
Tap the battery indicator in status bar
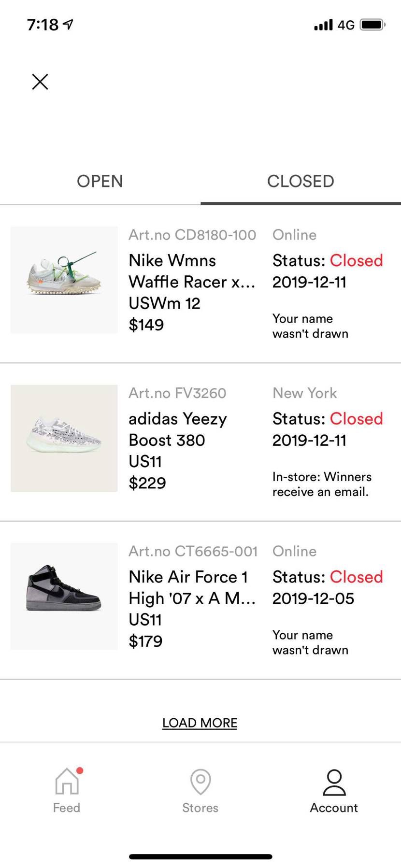pos(372,25)
